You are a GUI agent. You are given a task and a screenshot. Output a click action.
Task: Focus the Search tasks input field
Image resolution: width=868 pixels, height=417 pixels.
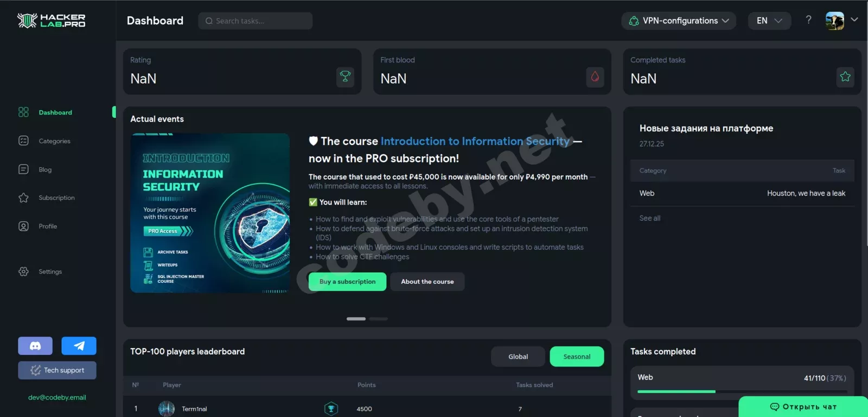255,21
